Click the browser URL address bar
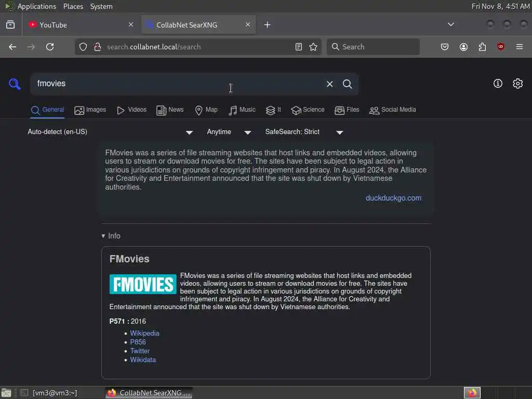This screenshot has height=399, width=532. [x=198, y=47]
